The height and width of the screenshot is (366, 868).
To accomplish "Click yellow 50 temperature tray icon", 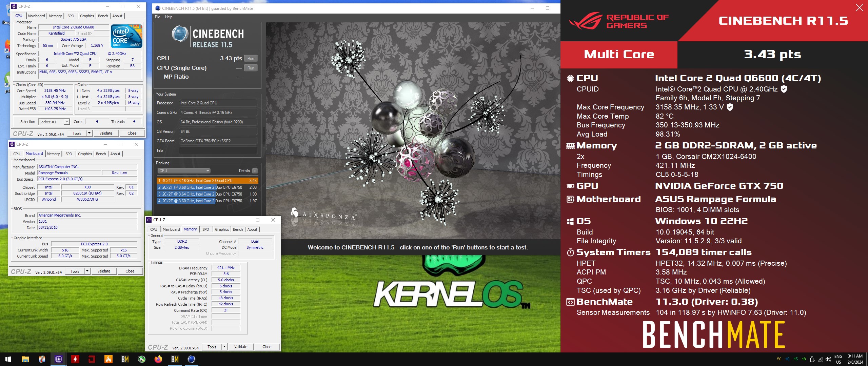I will click(779, 359).
